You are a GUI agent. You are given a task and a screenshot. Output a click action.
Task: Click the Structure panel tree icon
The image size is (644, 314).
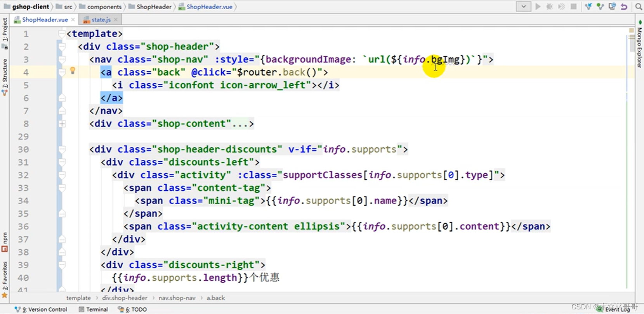click(5, 93)
